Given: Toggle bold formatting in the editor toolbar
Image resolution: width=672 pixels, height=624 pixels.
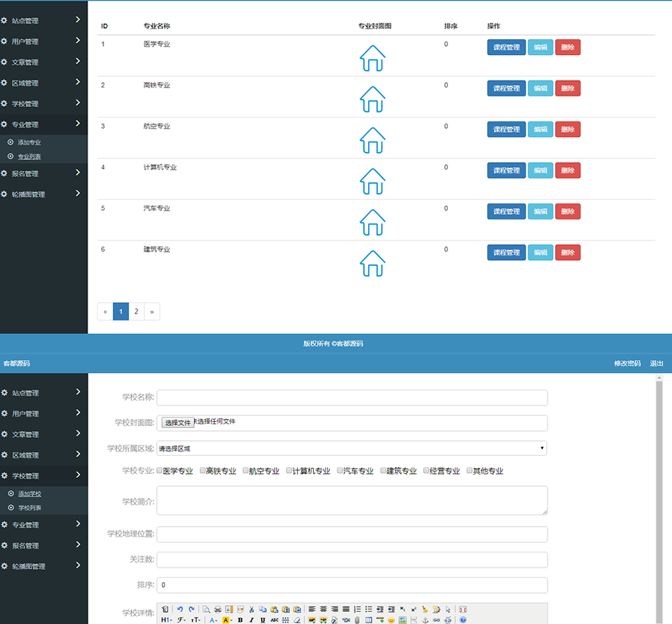Looking at the screenshot, I should click(240, 620).
